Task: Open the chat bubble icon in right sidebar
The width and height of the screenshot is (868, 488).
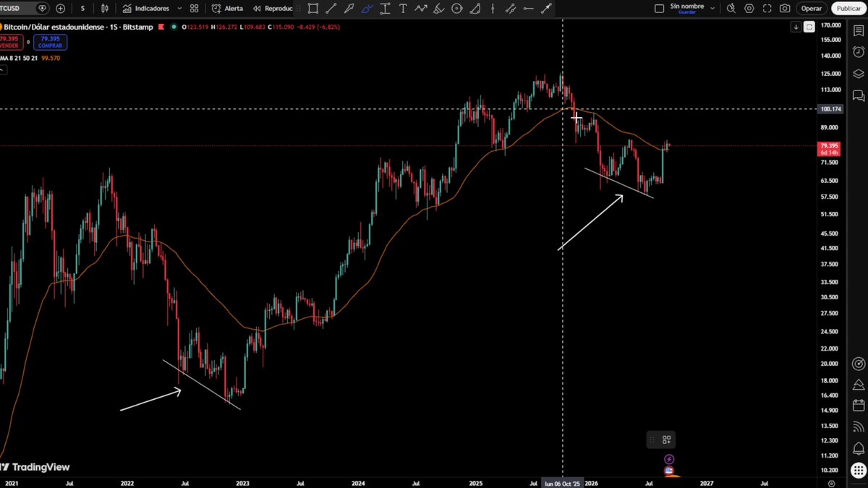Action: pyautogui.click(x=859, y=95)
